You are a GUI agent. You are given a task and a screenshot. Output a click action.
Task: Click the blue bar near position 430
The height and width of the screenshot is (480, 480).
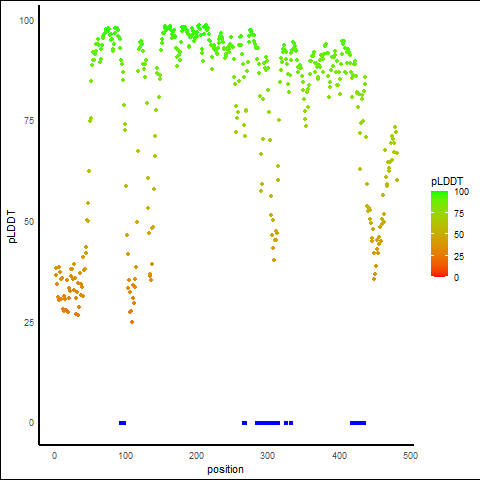click(358, 423)
